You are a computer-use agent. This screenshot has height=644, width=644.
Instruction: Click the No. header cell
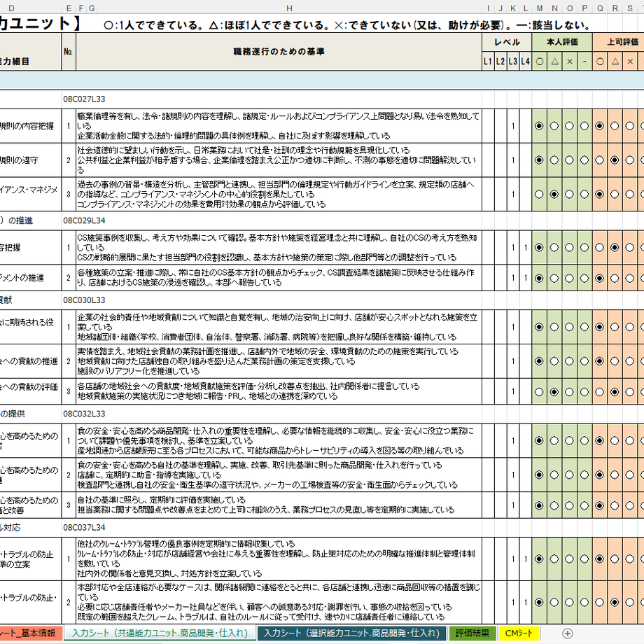click(69, 51)
